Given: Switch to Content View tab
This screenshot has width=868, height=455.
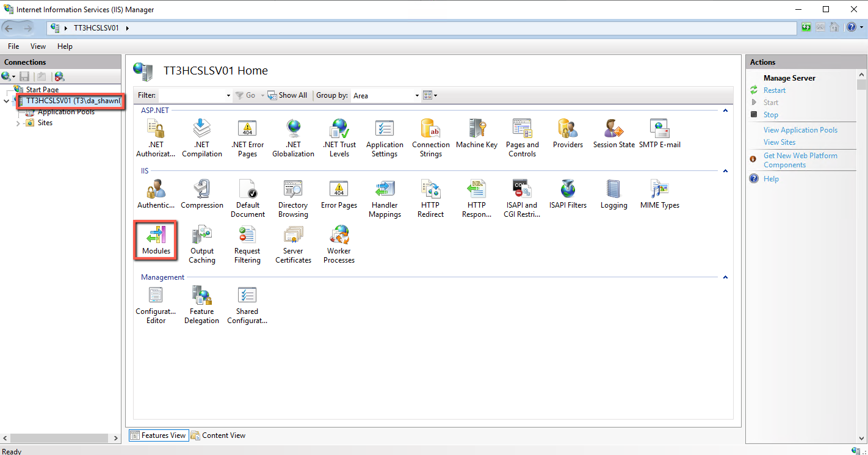Looking at the screenshot, I should pyautogui.click(x=218, y=435).
